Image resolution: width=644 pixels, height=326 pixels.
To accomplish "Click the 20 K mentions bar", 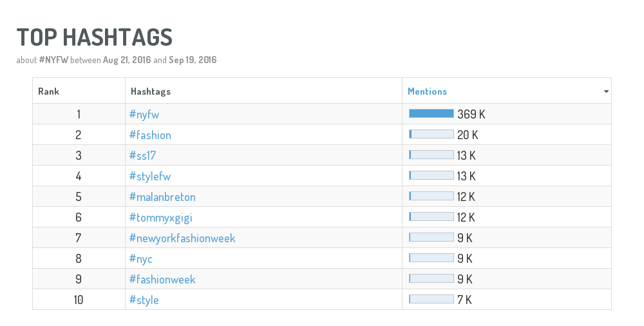I will click(x=431, y=134).
